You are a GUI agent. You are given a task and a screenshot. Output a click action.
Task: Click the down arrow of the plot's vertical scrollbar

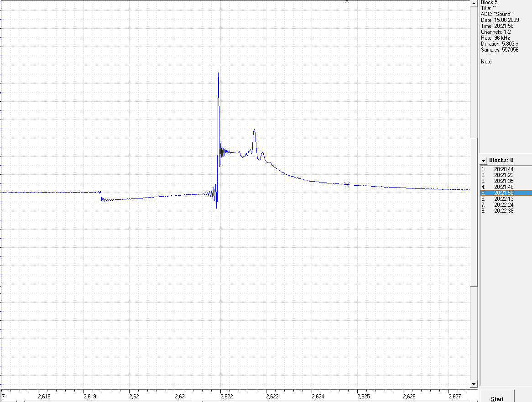tap(474, 384)
